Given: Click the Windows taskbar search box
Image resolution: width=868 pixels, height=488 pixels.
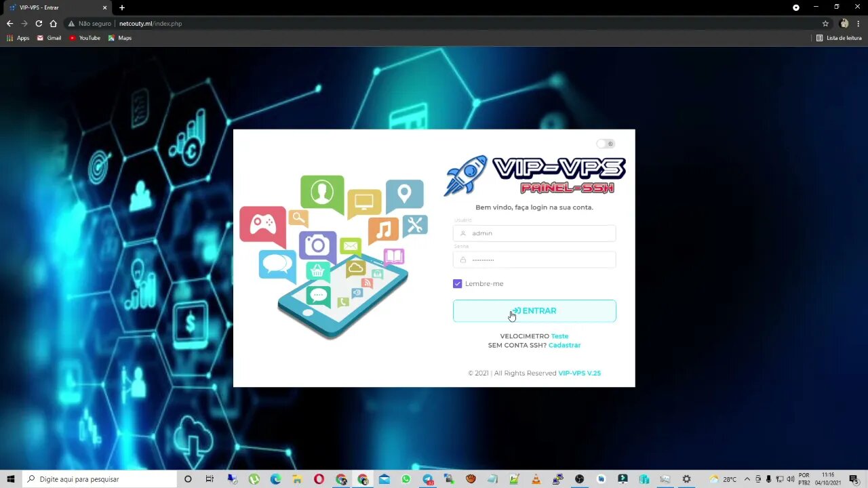Looking at the screenshot, I should [x=100, y=479].
